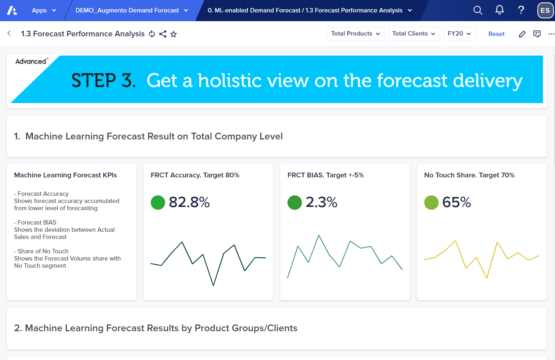The width and height of the screenshot is (555, 360).
Task: Click the FRCT Accuracy line chart
Action: [x=208, y=263]
